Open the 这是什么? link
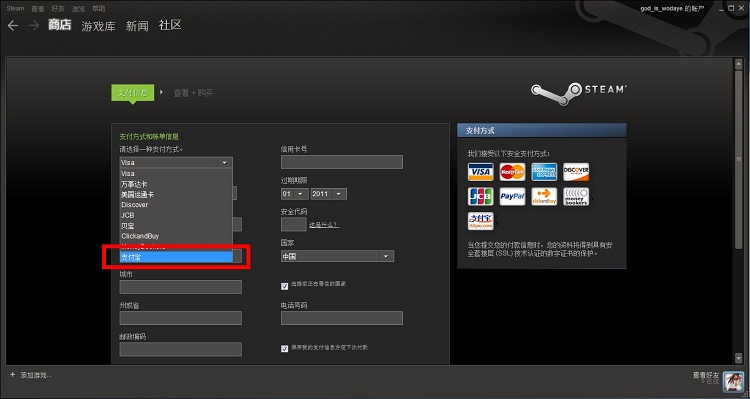This screenshot has height=399, width=750. (x=324, y=225)
